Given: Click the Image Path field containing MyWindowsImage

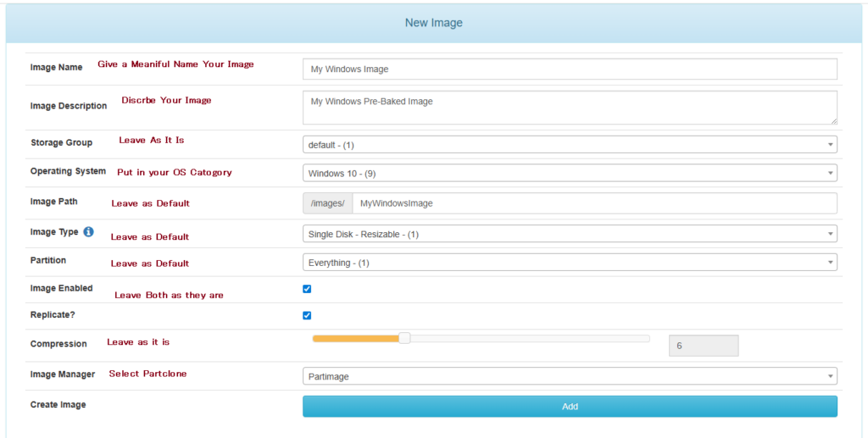Looking at the screenshot, I should (x=593, y=203).
